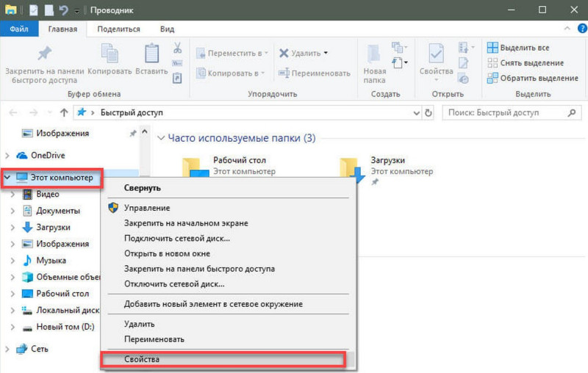The width and height of the screenshot is (588, 373).
Task: Click Выделить все in ribbon
Action: pos(518,48)
